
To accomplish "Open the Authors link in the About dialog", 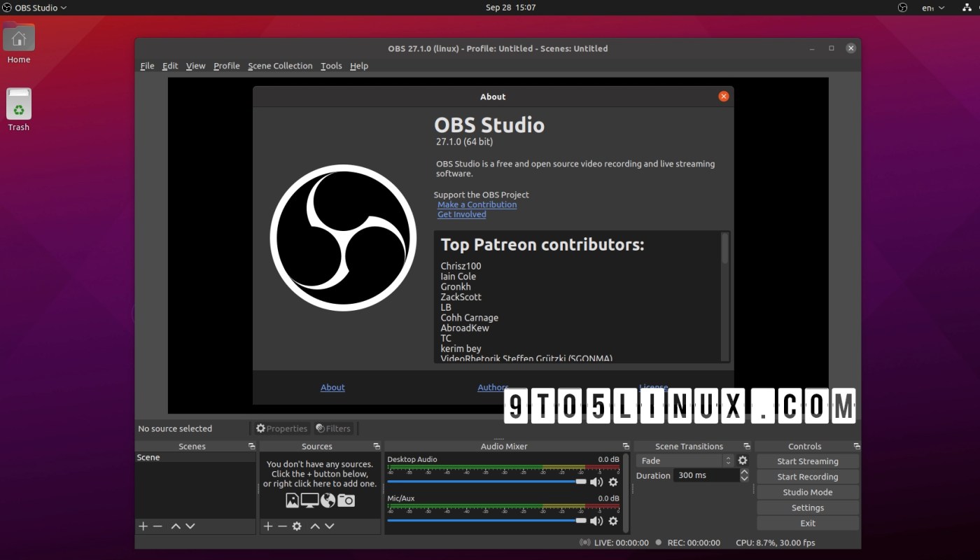I will (493, 387).
